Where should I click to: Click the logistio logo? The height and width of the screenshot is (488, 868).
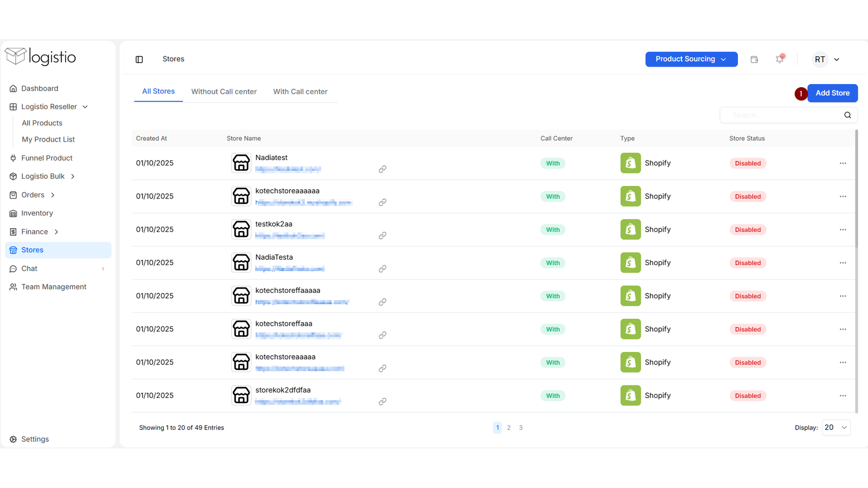[x=41, y=56]
